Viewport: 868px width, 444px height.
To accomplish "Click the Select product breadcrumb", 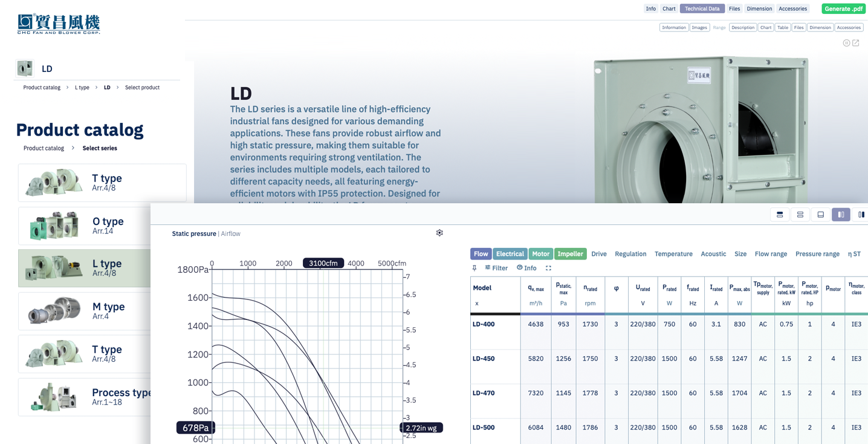I will click(x=142, y=88).
